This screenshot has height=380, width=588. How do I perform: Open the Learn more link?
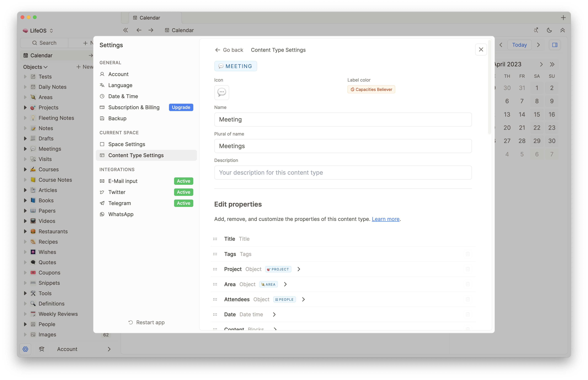385,219
